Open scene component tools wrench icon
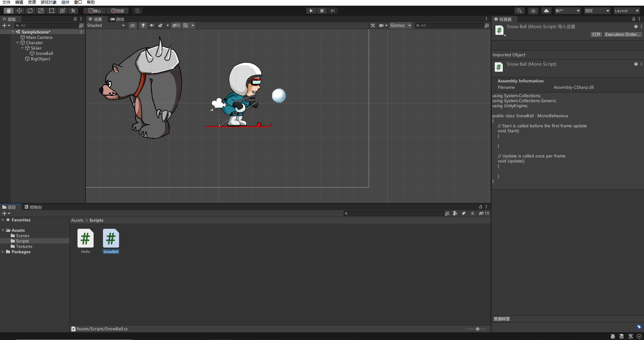The image size is (644, 340). pyautogui.click(x=373, y=25)
